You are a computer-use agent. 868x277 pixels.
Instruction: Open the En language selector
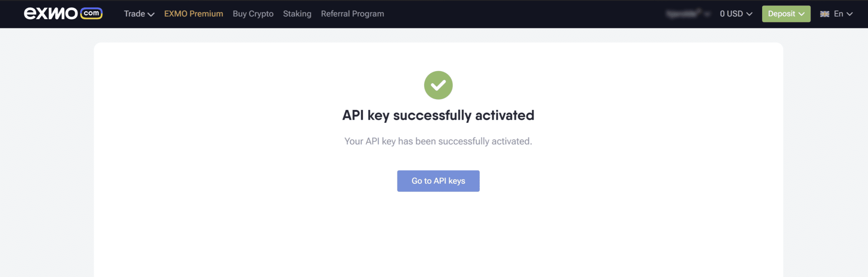[836, 14]
